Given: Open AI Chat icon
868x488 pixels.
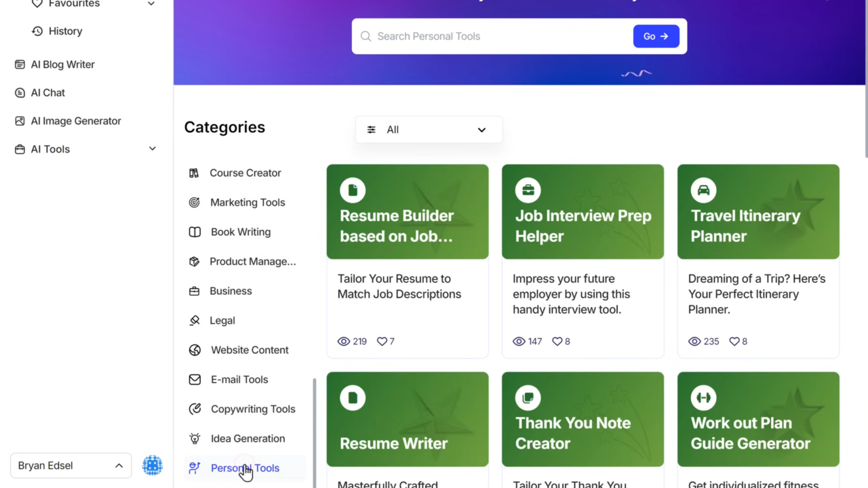Looking at the screenshot, I should click(20, 93).
